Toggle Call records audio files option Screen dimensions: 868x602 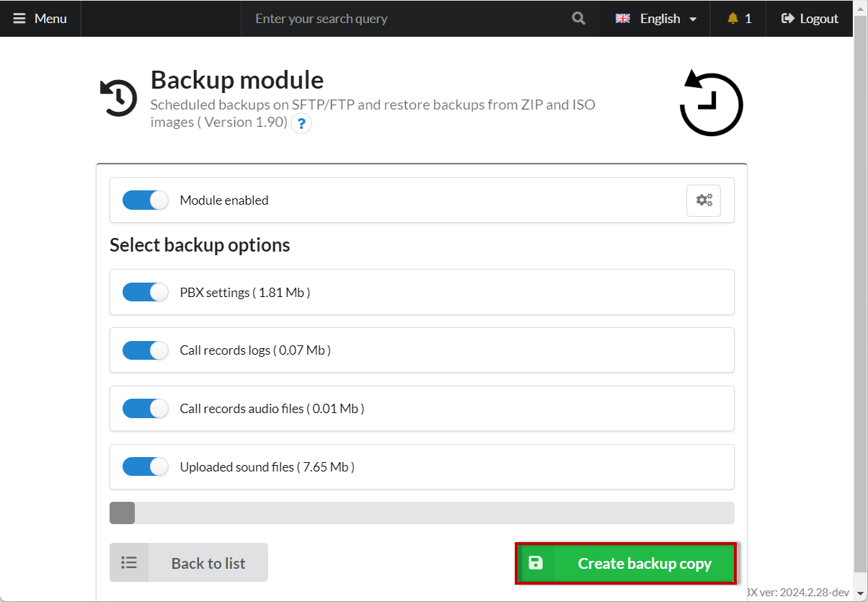(x=145, y=409)
